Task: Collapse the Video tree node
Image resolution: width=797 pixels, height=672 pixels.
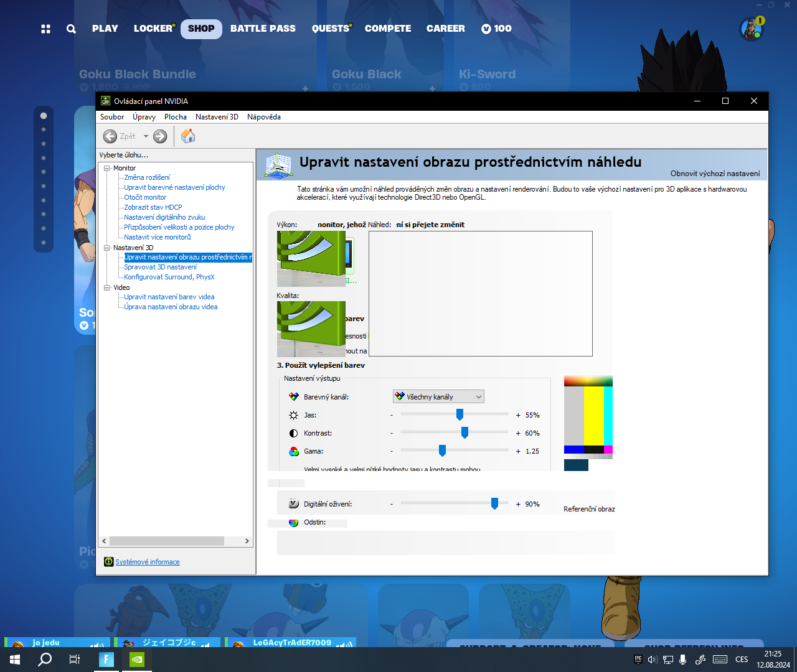Action: [x=106, y=287]
